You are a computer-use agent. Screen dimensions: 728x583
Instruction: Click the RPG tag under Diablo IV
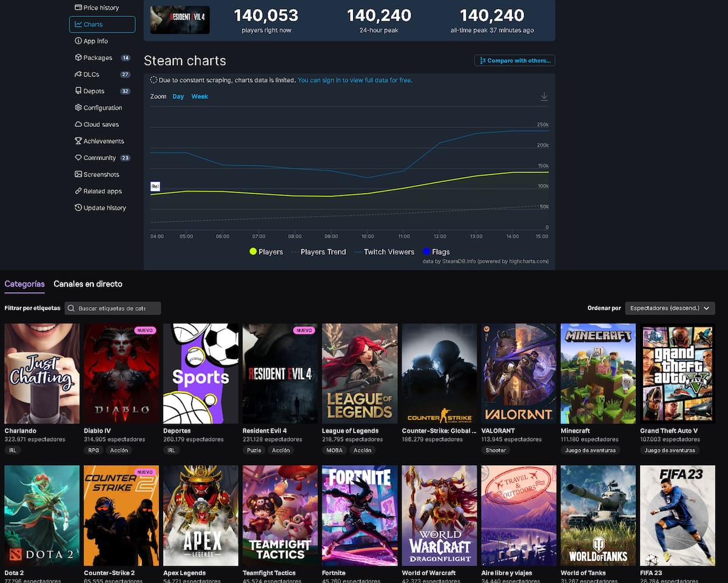(x=93, y=450)
